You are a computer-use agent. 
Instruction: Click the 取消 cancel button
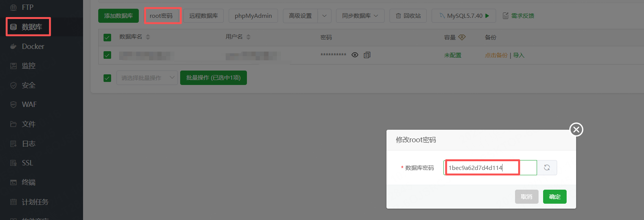coord(527,196)
